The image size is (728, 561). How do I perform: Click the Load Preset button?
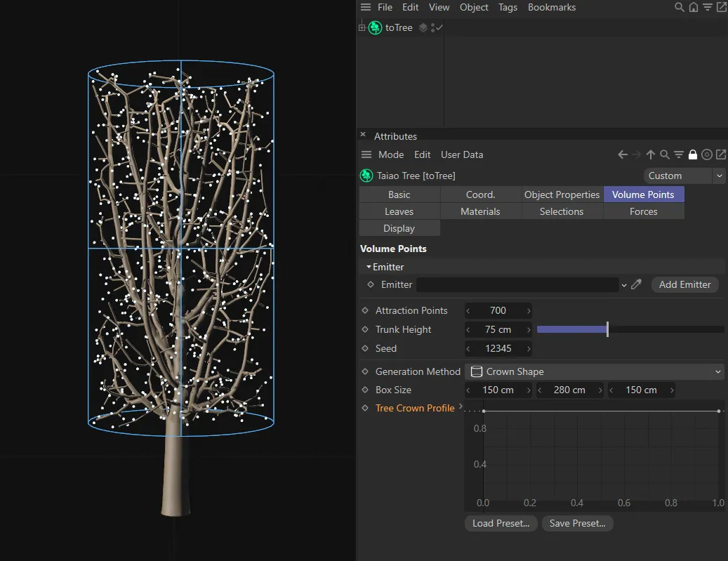click(501, 523)
